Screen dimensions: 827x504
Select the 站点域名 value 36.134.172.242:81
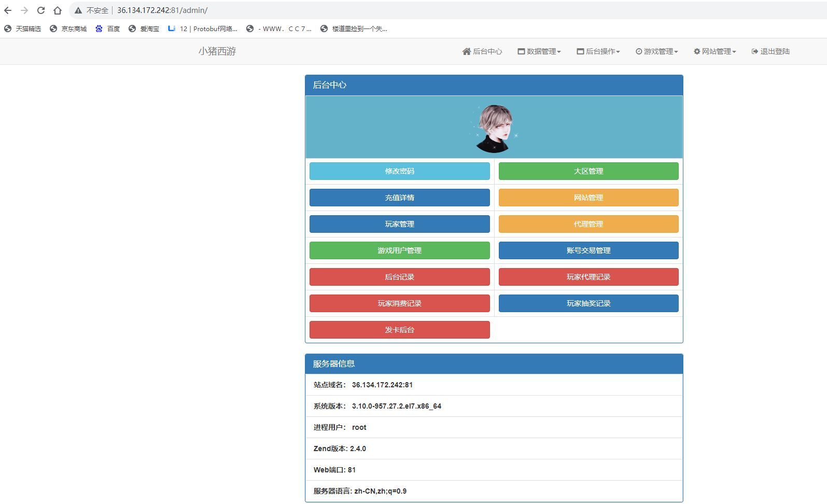coord(382,385)
